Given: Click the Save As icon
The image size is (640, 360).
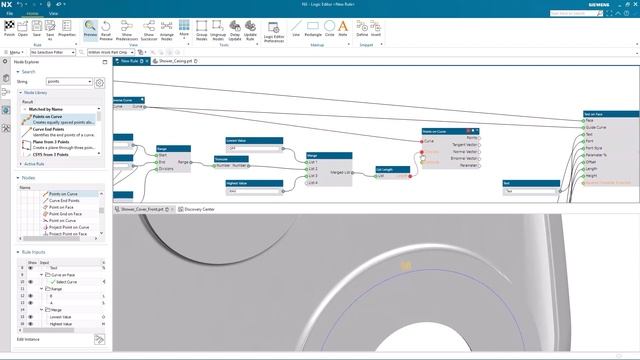Looking at the screenshot, I should [x=50, y=26].
